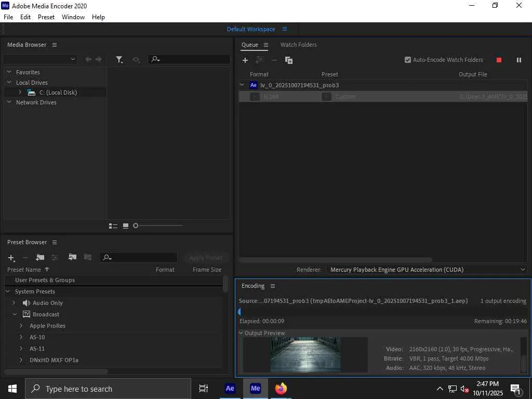This screenshot has width=532, height=399.
Task: Click the Add Output icon in Queue
Action: pyautogui.click(x=259, y=60)
